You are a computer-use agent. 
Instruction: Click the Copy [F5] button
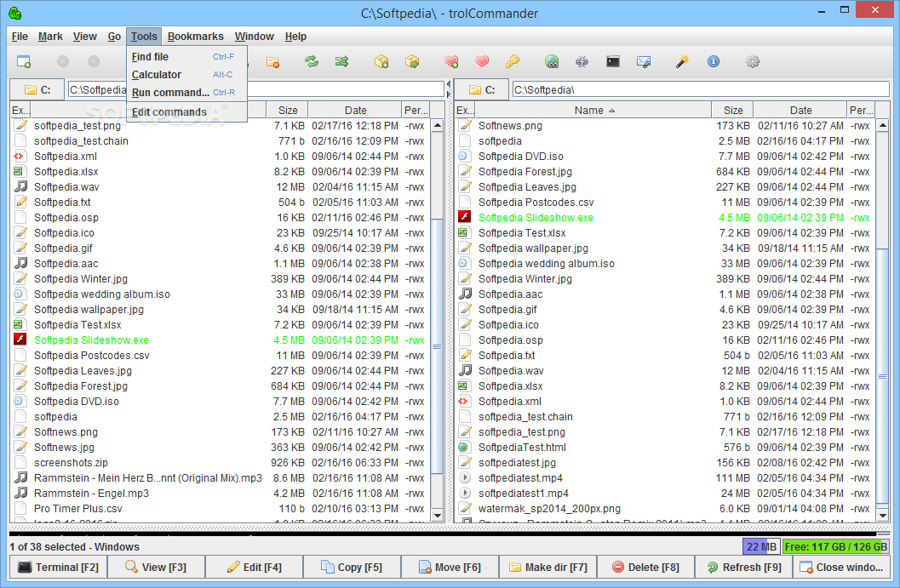[352, 567]
